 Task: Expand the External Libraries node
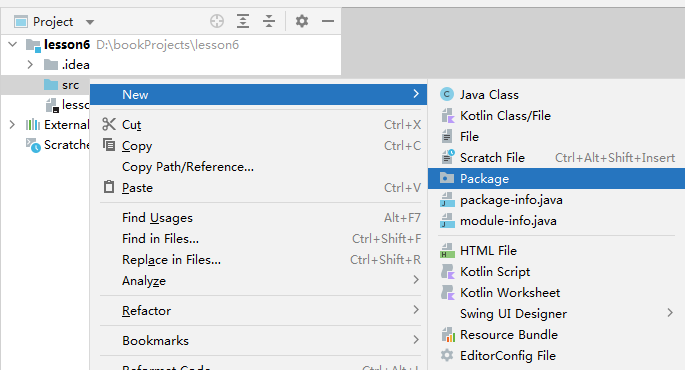point(12,125)
